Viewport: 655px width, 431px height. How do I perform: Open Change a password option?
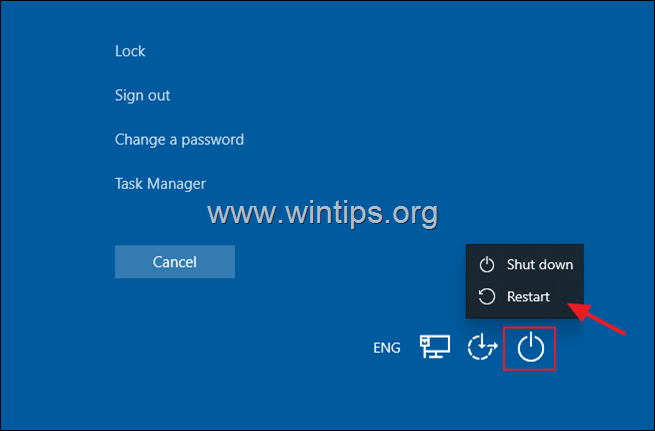(179, 139)
